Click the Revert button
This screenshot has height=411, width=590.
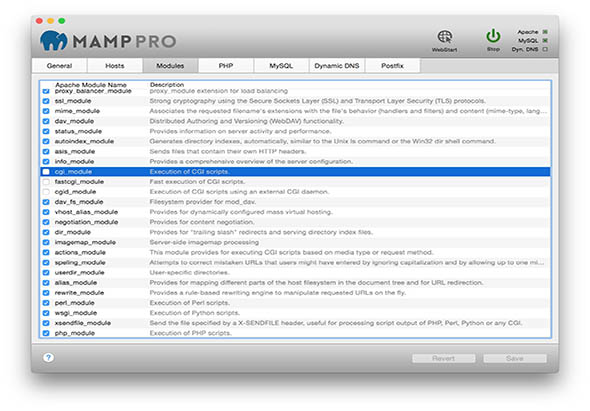pos(444,358)
